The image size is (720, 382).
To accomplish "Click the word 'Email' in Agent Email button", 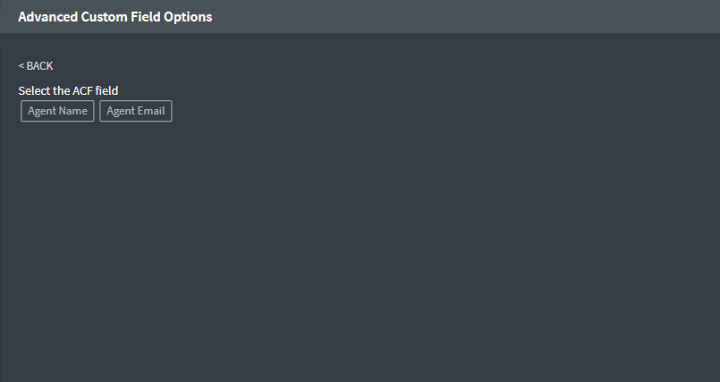I will point(151,111).
